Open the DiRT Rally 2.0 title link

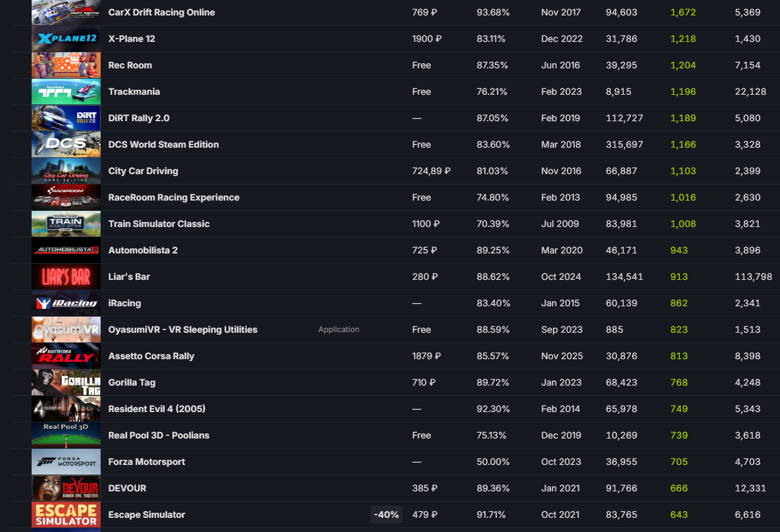tap(139, 118)
